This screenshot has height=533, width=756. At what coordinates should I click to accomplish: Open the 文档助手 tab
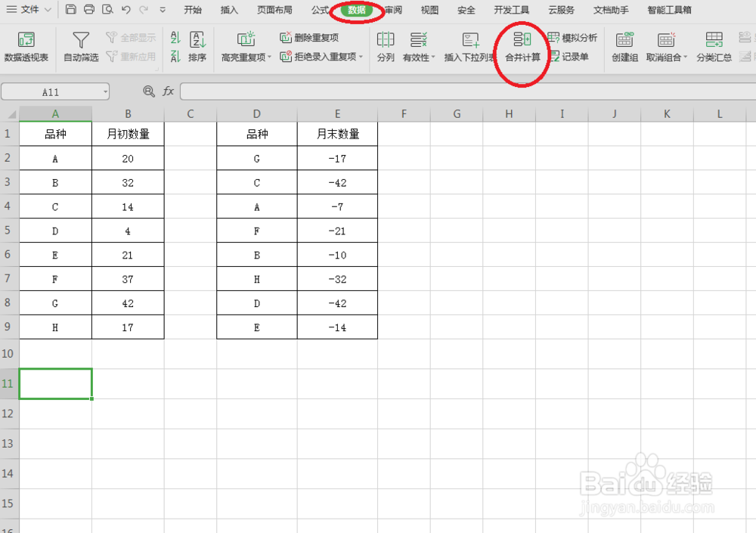click(611, 10)
